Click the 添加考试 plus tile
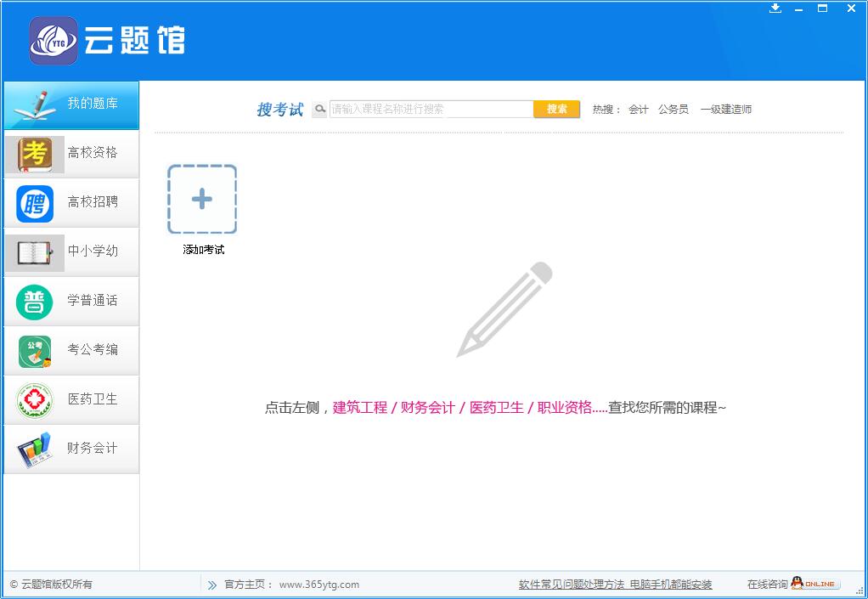 point(201,201)
